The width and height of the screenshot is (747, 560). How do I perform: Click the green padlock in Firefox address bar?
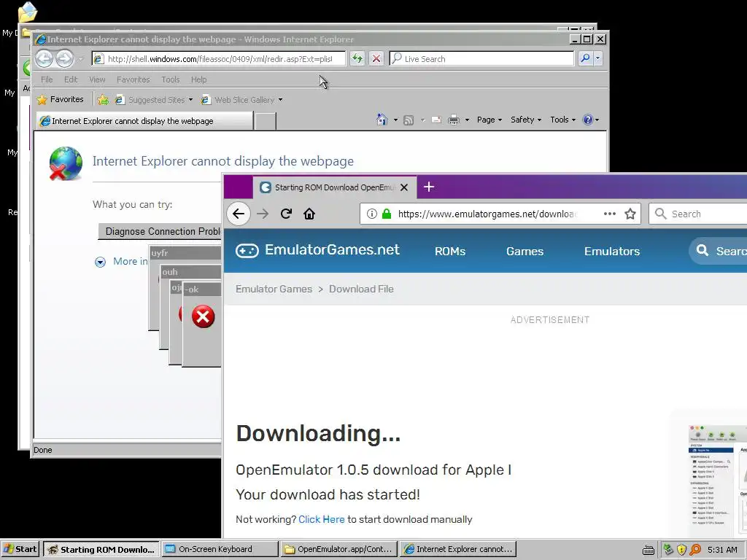pyautogui.click(x=387, y=214)
